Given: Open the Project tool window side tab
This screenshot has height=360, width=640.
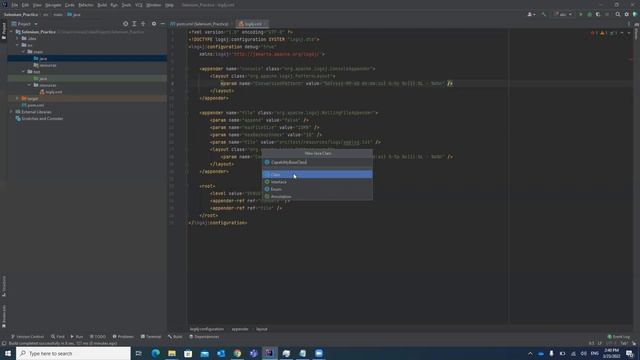Looking at the screenshot, I should (4, 31).
